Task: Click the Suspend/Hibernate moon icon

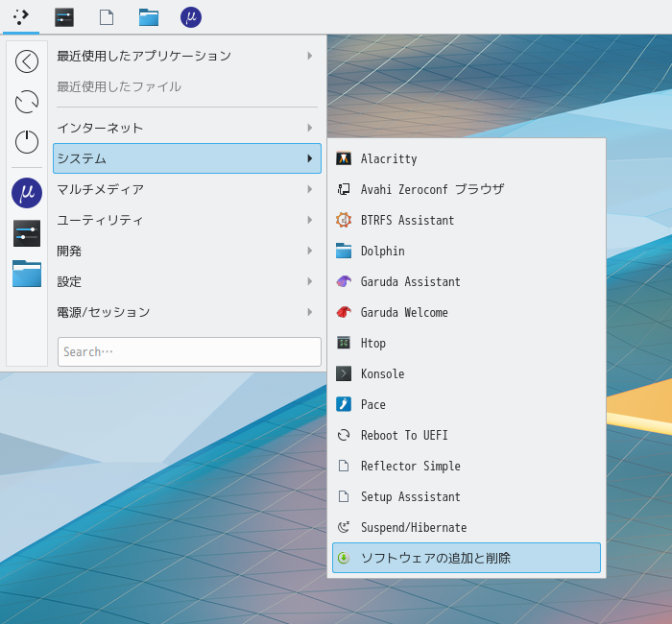Action: pos(344,527)
